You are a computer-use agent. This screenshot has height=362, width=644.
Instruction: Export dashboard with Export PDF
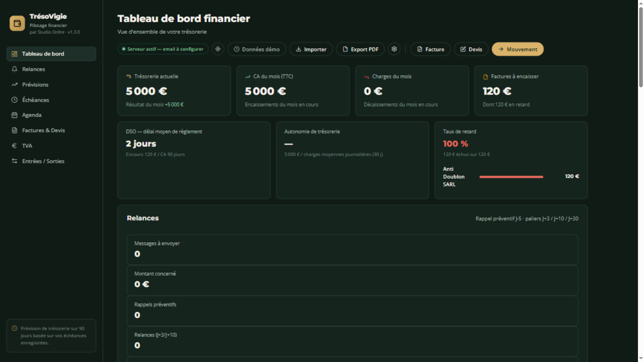360,49
